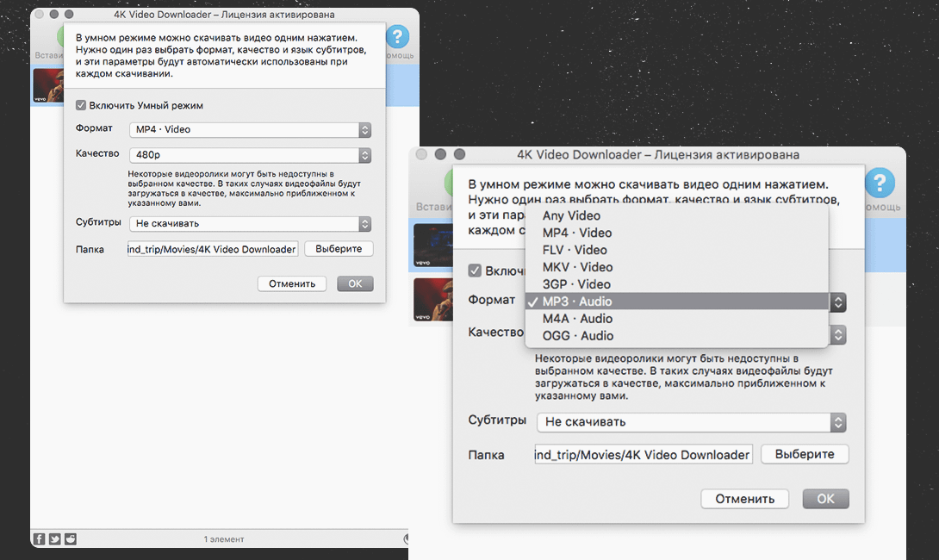Viewport: 939px width, 560px height.
Task: Open the right window Субтитры dropdown
Action: click(691, 422)
